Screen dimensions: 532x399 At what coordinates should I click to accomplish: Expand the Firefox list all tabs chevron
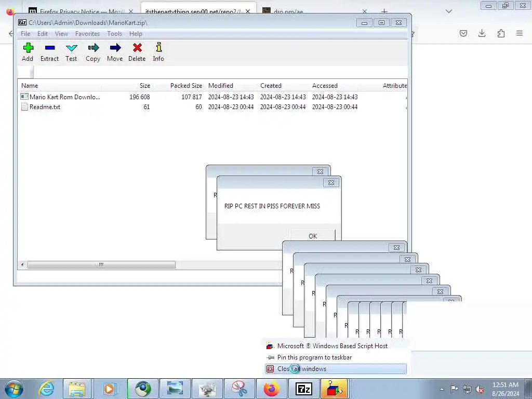point(449,11)
